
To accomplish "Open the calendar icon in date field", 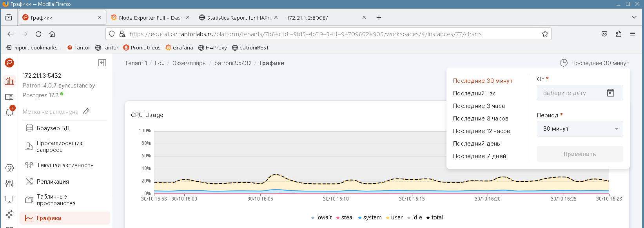I will pyautogui.click(x=610, y=93).
